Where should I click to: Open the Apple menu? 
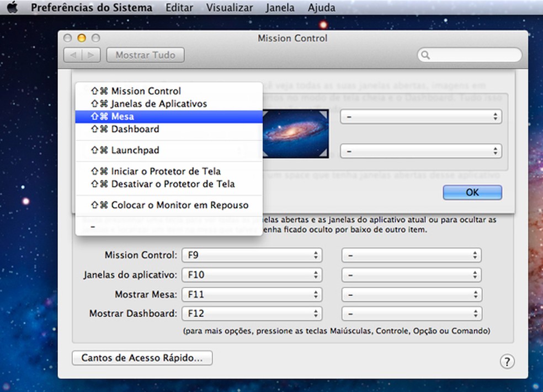[x=13, y=7]
